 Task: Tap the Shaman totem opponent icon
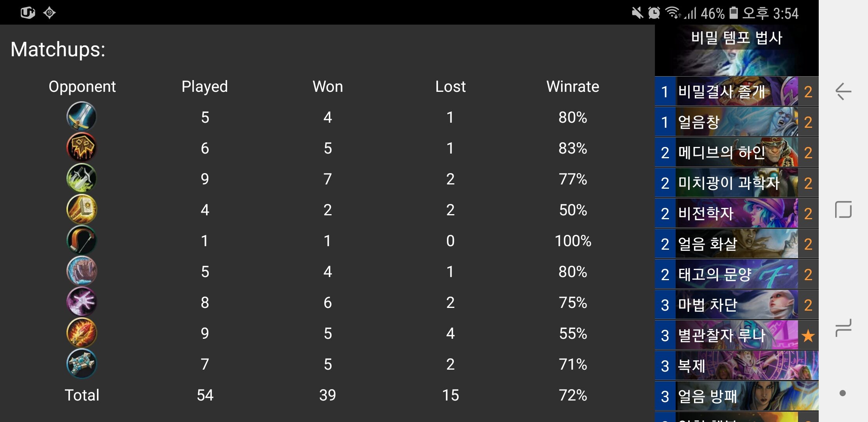pos(81,363)
